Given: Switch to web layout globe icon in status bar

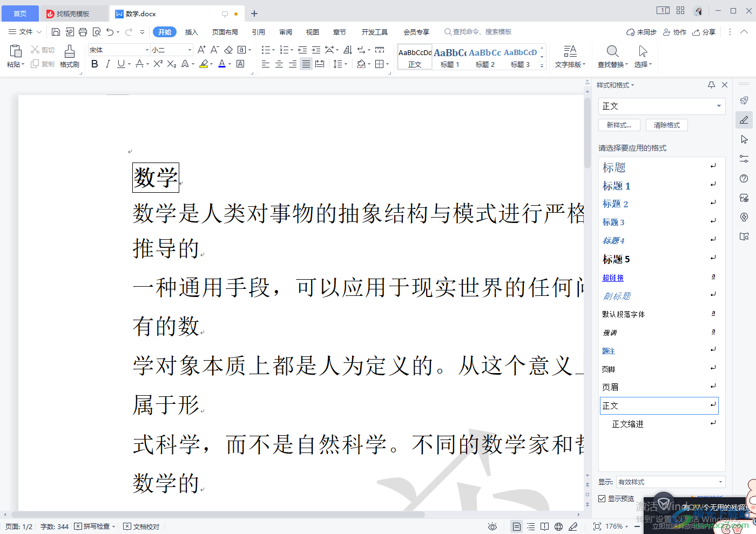Looking at the screenshot, I should click(559, 526).
